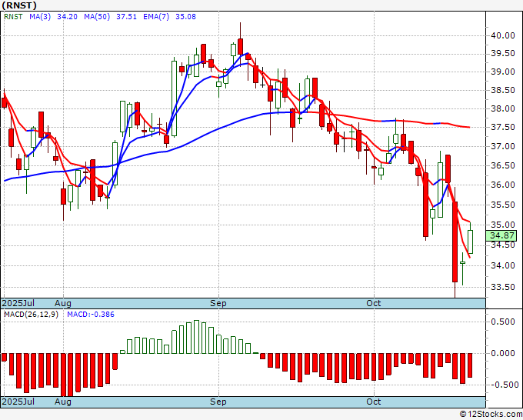523x420 pixels.
Task: Click the 37.50 price axis label
Action: (x=503, y=127)
